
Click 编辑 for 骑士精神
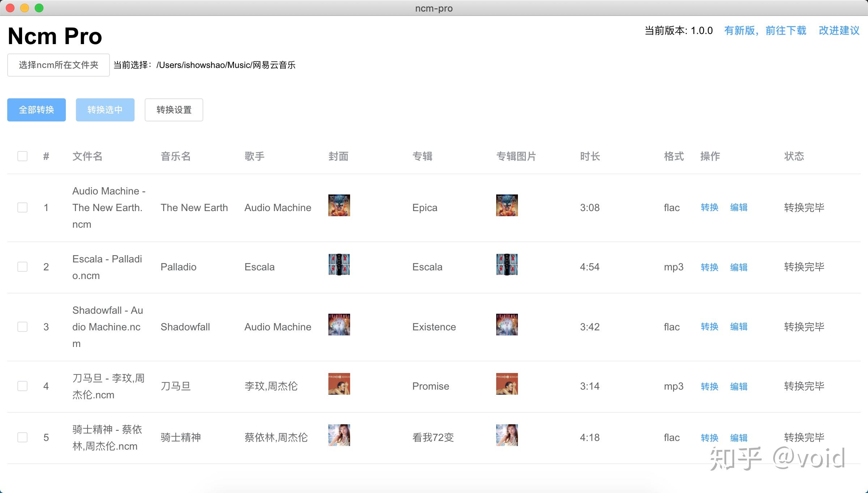click(739, 437)
